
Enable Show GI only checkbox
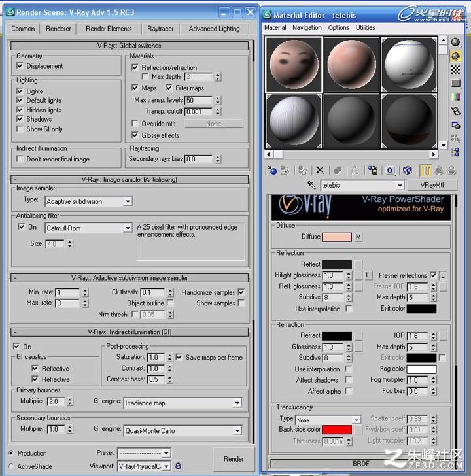coord(20,129)
